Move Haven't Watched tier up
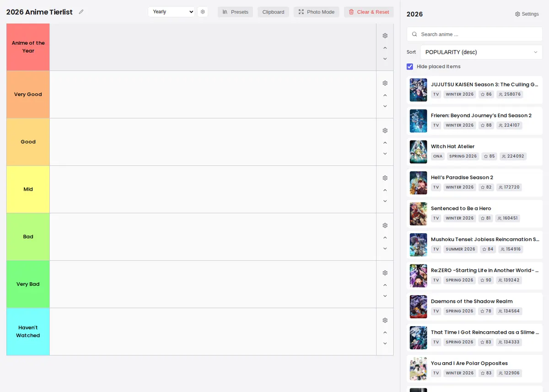Viewport: 549px width, 392px height. [x=385, y=332]
